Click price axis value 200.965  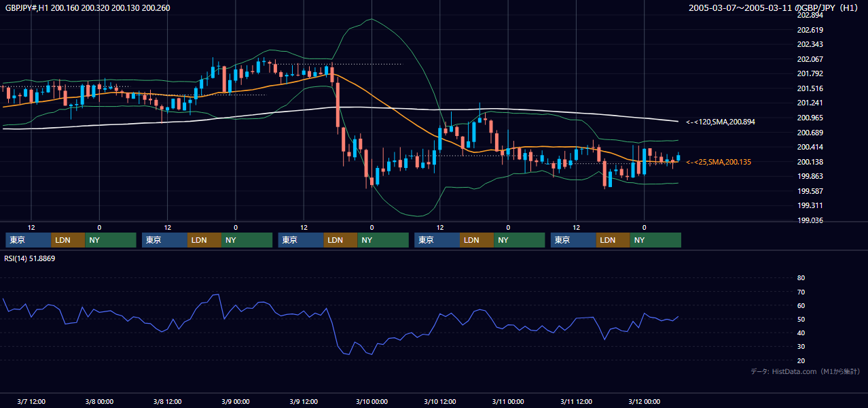click(x=809, y=118)
